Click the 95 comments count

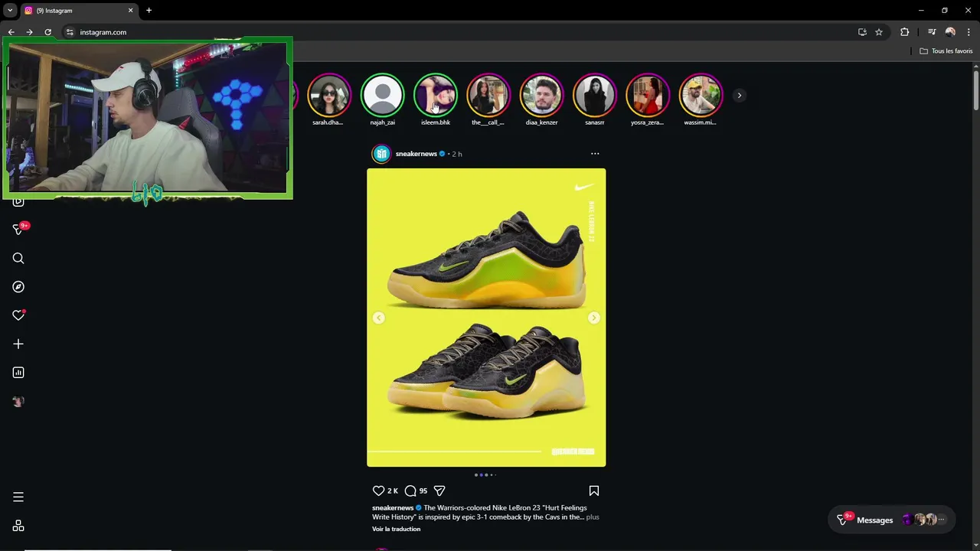[423, 491]
